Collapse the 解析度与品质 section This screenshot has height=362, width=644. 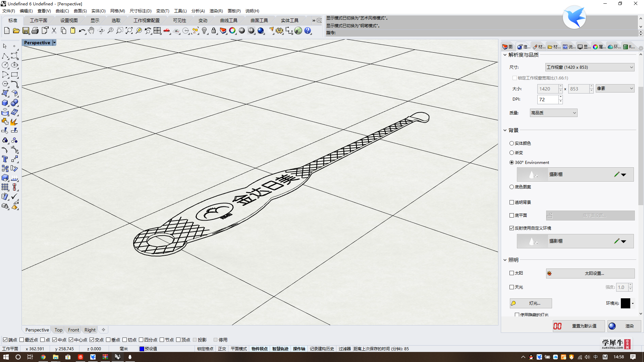click(505, 55)
